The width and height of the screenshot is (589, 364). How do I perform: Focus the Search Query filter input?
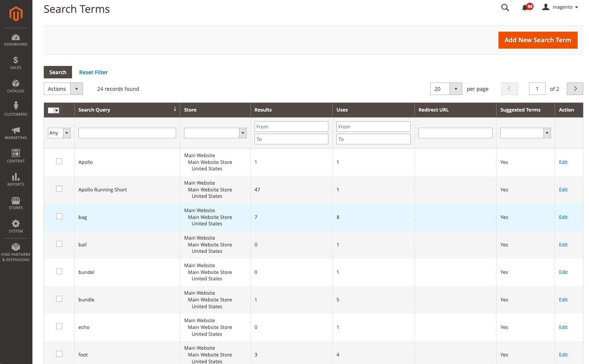(x=127, y=133)
